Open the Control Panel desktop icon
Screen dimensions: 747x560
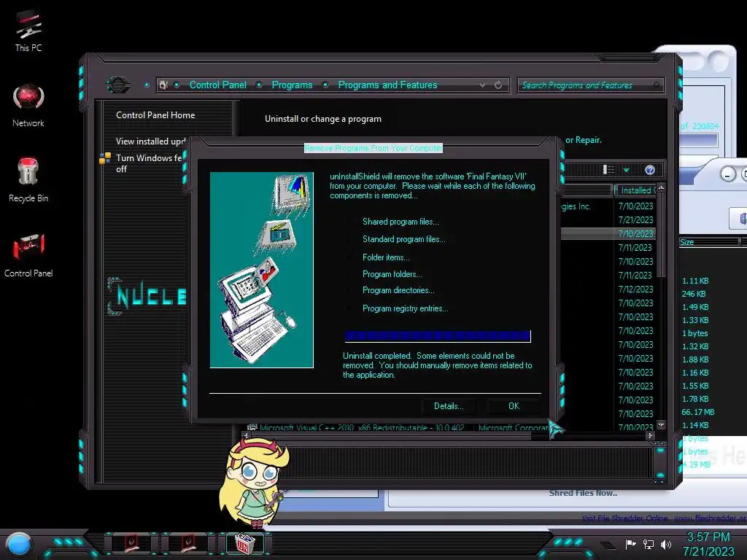pyautogui.click(x=28, y=255)
